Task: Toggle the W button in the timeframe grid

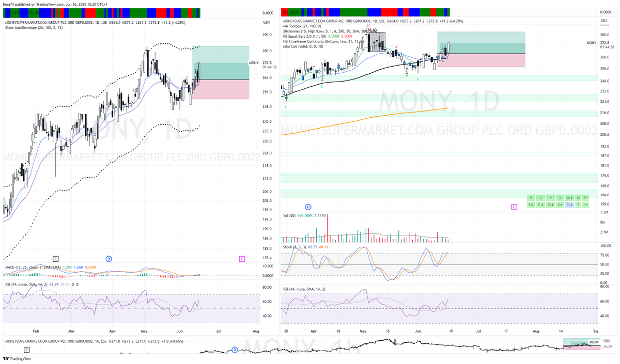Action: [551, 197]
